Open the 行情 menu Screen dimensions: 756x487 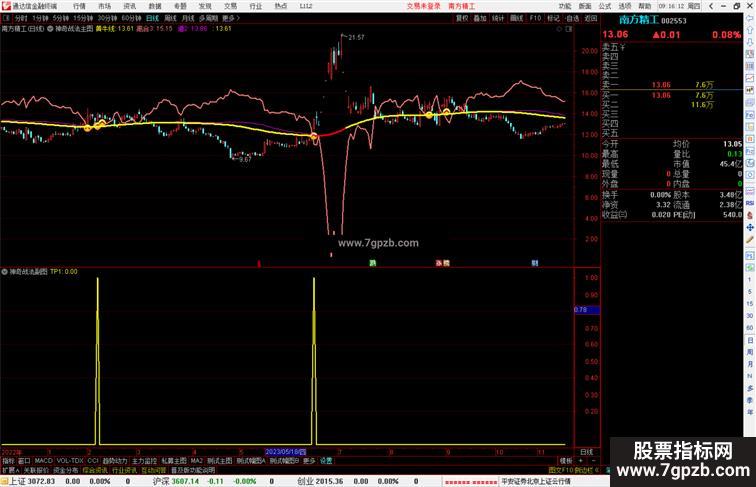coord(79,6)
